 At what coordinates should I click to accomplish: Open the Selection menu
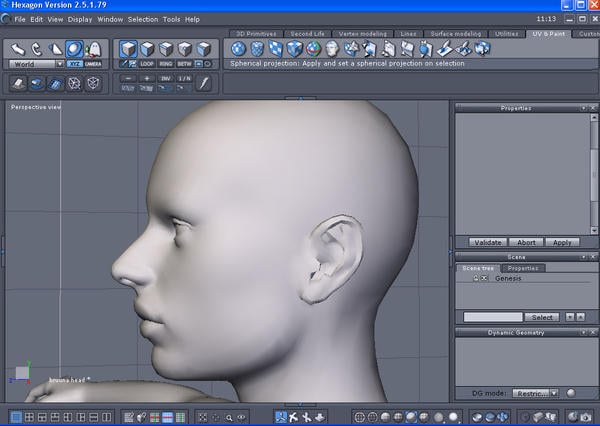pyautogui.click(x=143, y=19)
